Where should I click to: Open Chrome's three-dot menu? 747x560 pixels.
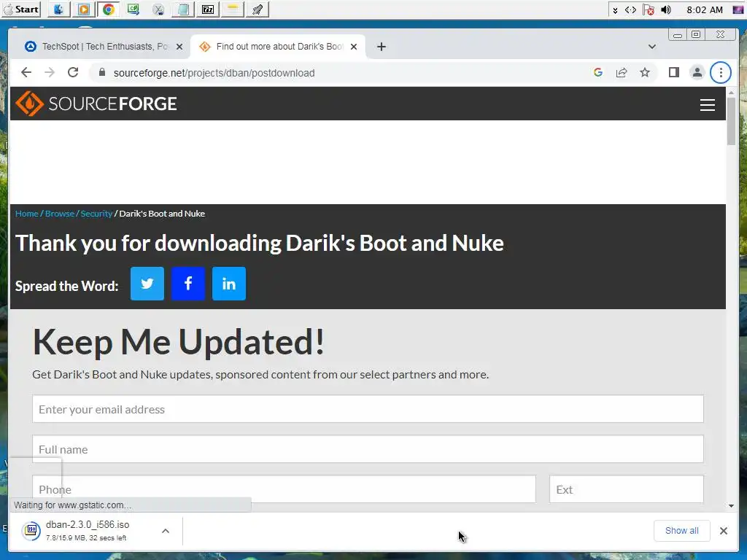(x=720, y=72)
